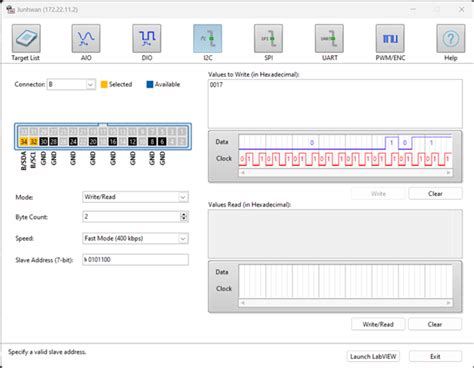Click black ground pin 6

coord(162,142)
